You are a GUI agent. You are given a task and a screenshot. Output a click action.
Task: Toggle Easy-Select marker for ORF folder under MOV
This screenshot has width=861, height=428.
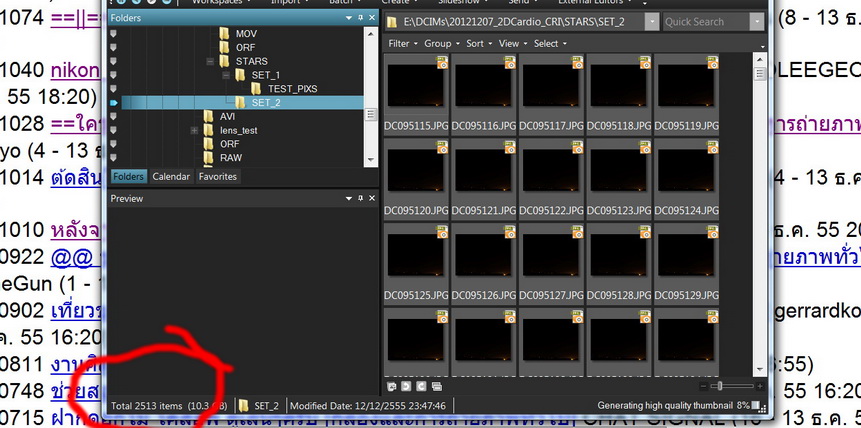tap(114, 47)
